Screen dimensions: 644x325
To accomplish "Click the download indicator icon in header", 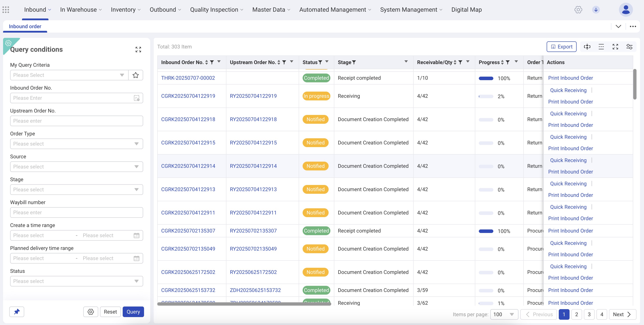I will [596, 9].
